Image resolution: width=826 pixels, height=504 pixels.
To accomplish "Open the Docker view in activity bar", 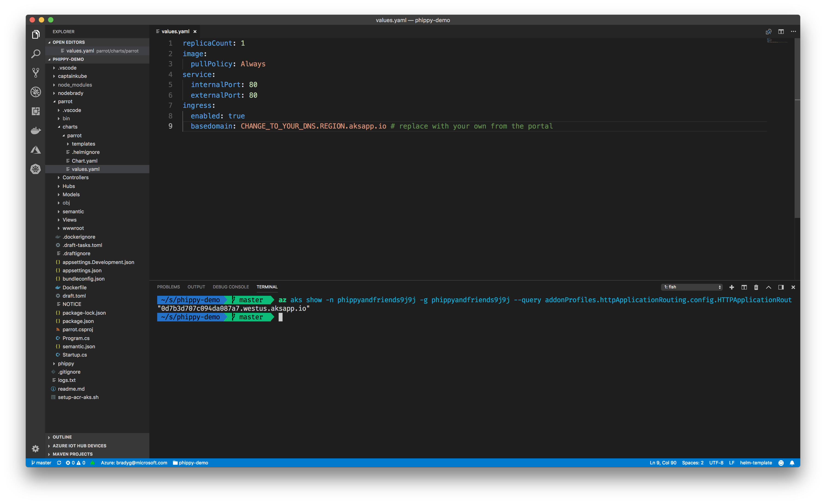I will 35,130.
